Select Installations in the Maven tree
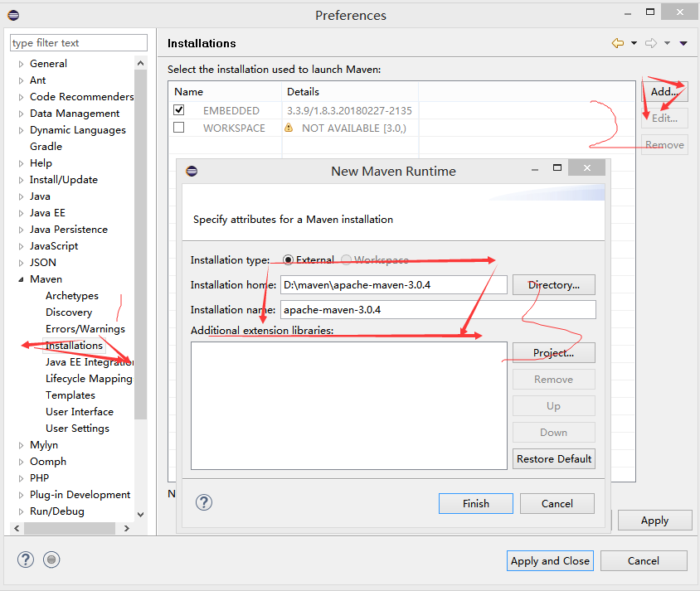 74,345
